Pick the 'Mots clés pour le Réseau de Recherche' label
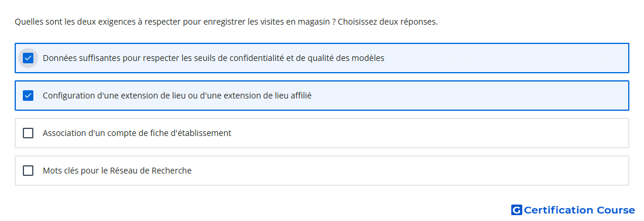Viewport: 644px width, 221px height. pos(117,171)
